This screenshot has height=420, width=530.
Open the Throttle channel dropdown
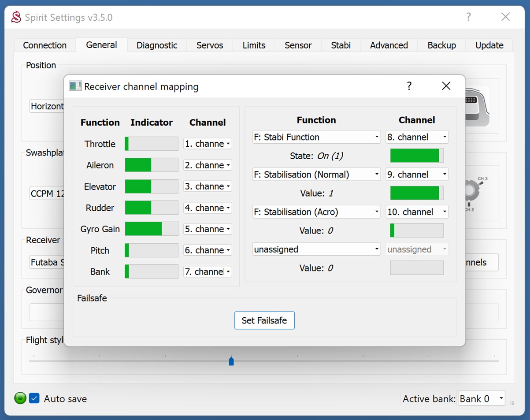[208, 144]
